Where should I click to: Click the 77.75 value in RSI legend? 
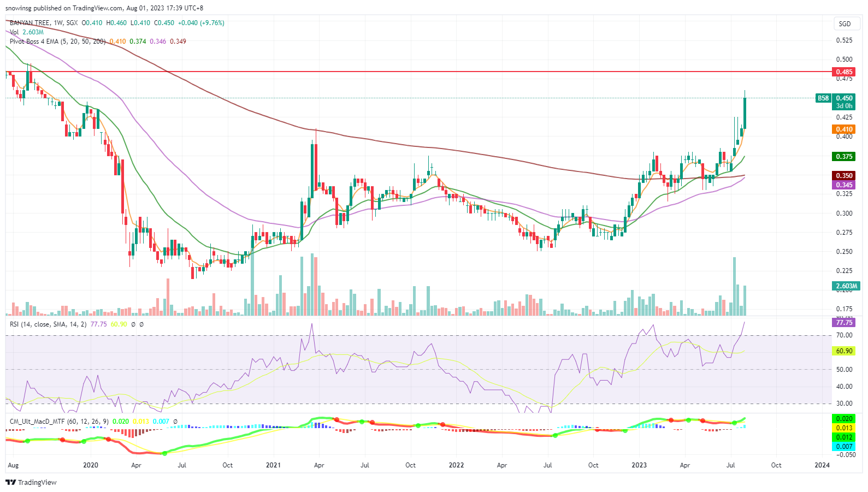tap(98, 324)
